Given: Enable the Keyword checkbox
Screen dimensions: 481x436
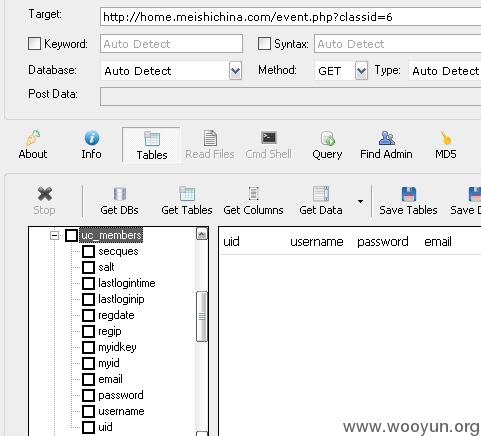Looking at the screenshot, I should coord(34,44).
